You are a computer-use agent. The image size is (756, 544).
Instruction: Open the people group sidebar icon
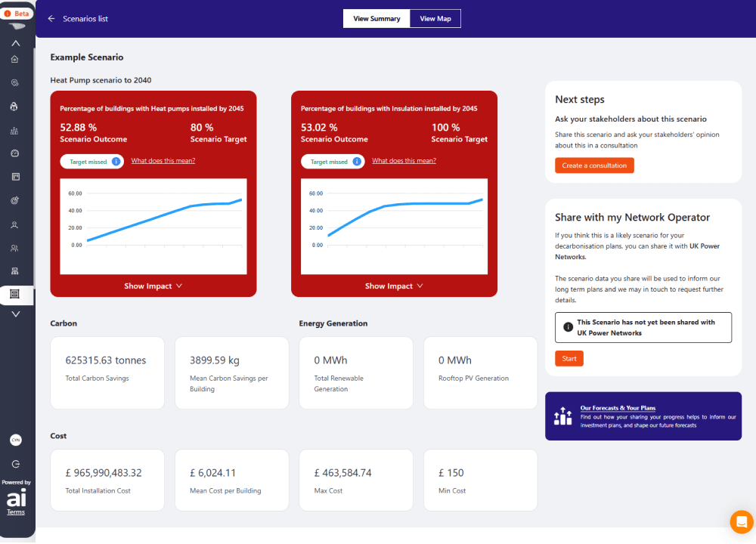pyautogui.click(x=14, y=248)
